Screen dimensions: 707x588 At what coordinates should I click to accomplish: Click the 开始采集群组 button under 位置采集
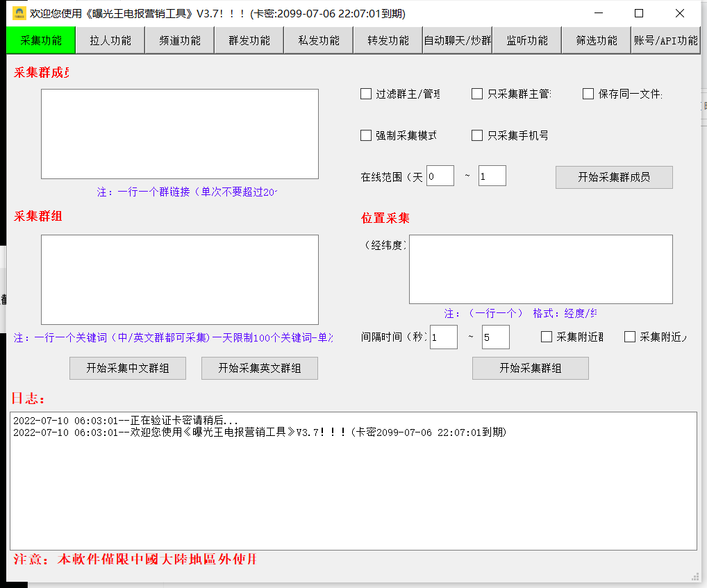pos(531,368)
